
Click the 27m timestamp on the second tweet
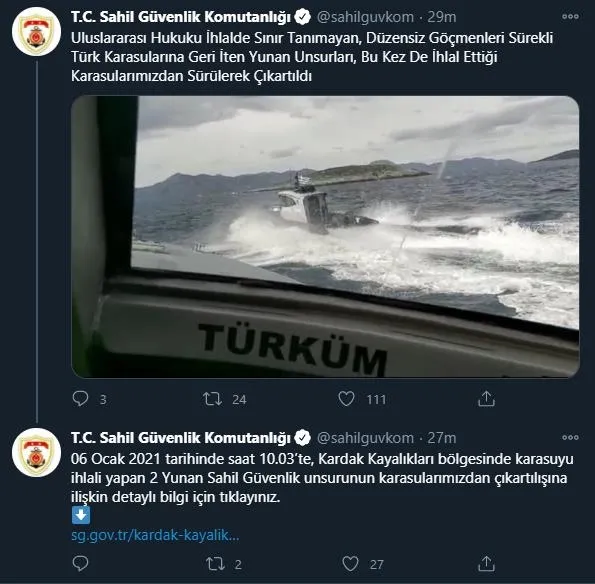click(442, 438)
